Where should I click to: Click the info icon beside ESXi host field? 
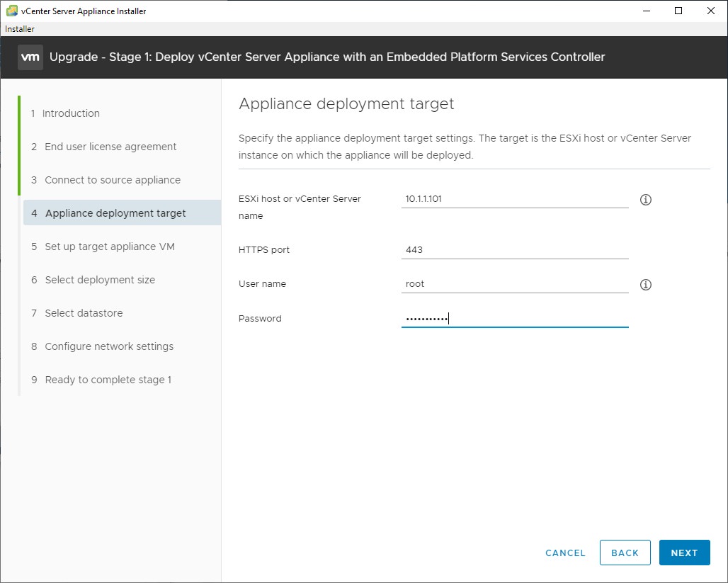coord(645,200)
